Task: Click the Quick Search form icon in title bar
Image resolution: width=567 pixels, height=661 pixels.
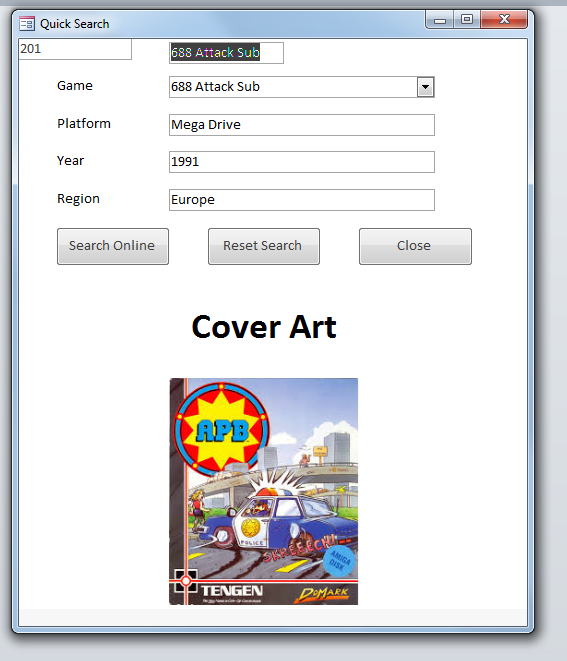Action: [27, 24]
